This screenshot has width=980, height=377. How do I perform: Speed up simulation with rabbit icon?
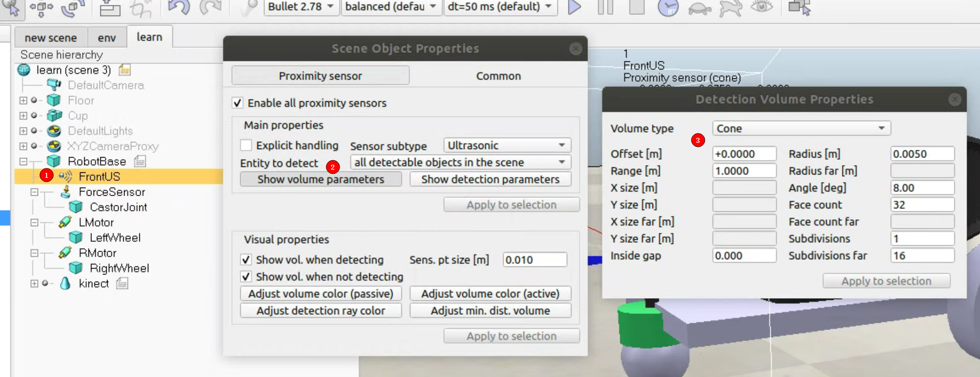tap(731, 9)
